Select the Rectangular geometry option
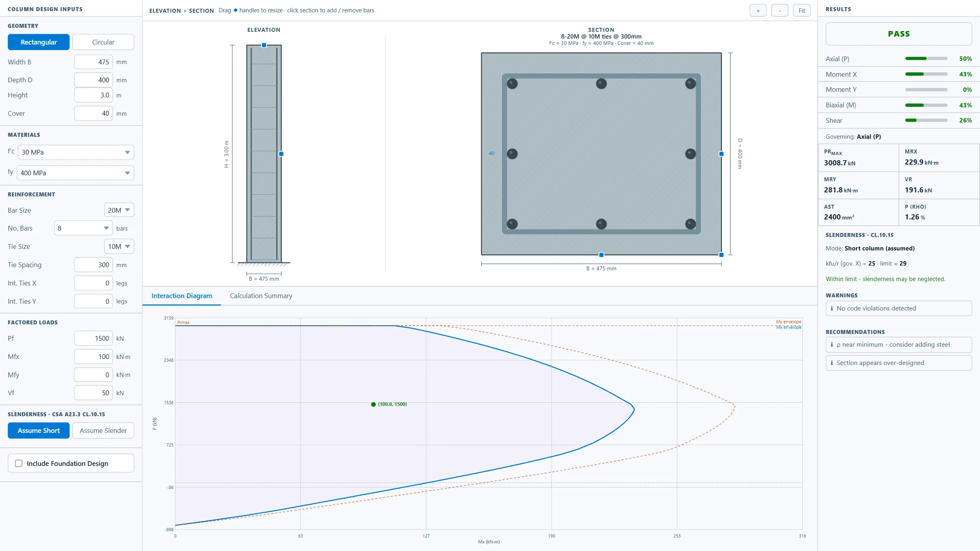This screenshot has width=980, height=551. coord(39,42)
